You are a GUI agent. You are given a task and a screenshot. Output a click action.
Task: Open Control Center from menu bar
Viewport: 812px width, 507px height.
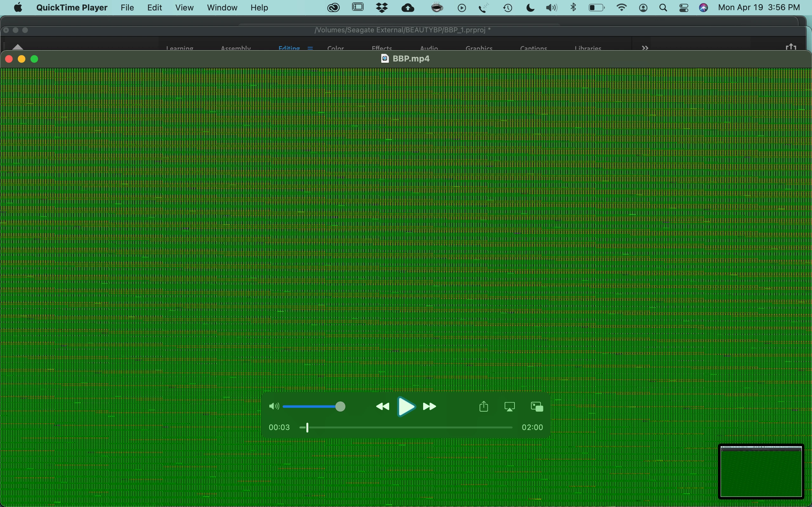684,7
